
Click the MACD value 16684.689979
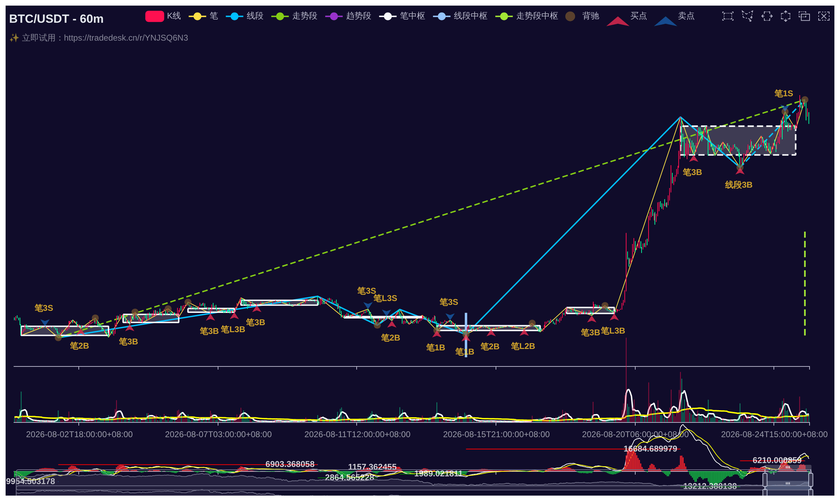(650, 449)
